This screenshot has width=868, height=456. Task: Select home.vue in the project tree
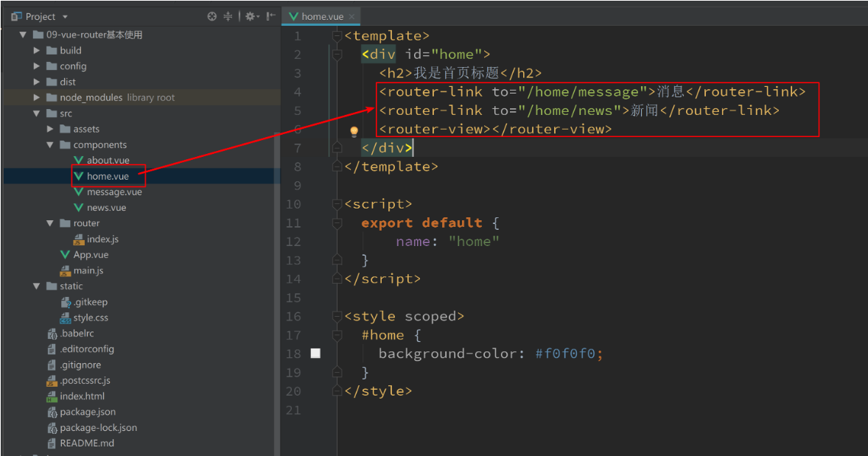point(108,176)
